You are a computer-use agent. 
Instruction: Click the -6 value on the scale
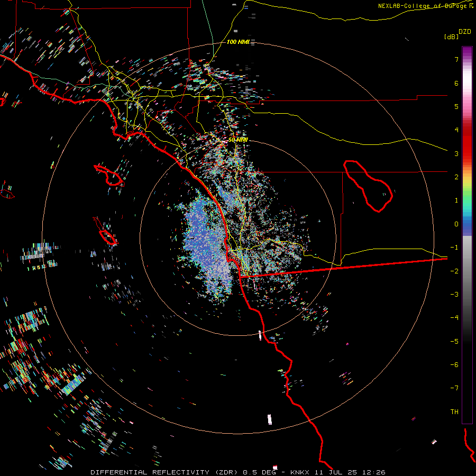coord(454,365)
